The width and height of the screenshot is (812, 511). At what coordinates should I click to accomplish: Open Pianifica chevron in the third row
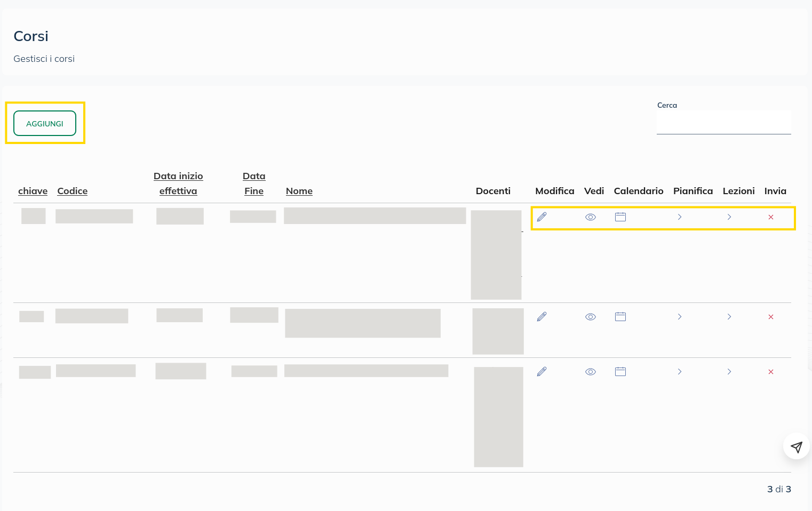pyautogui.click(x=679, y=372)
